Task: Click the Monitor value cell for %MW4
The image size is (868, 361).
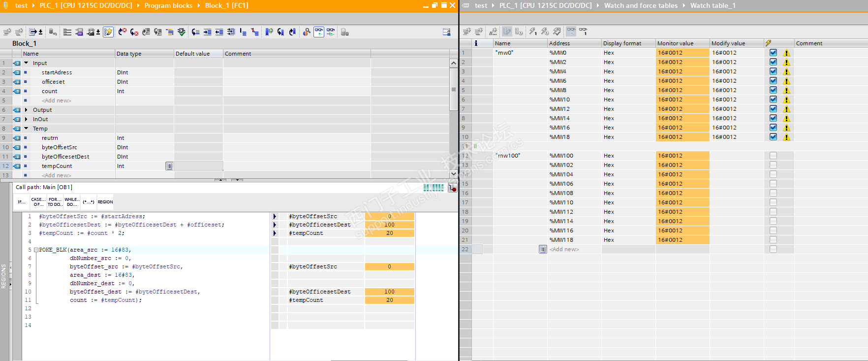Action: click(682, 71)
